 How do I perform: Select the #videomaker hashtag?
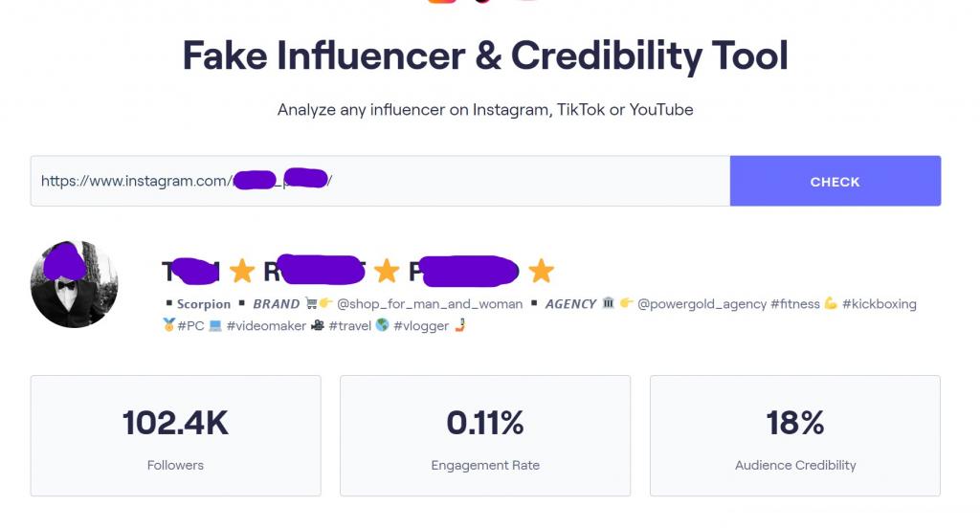point(266,326)
